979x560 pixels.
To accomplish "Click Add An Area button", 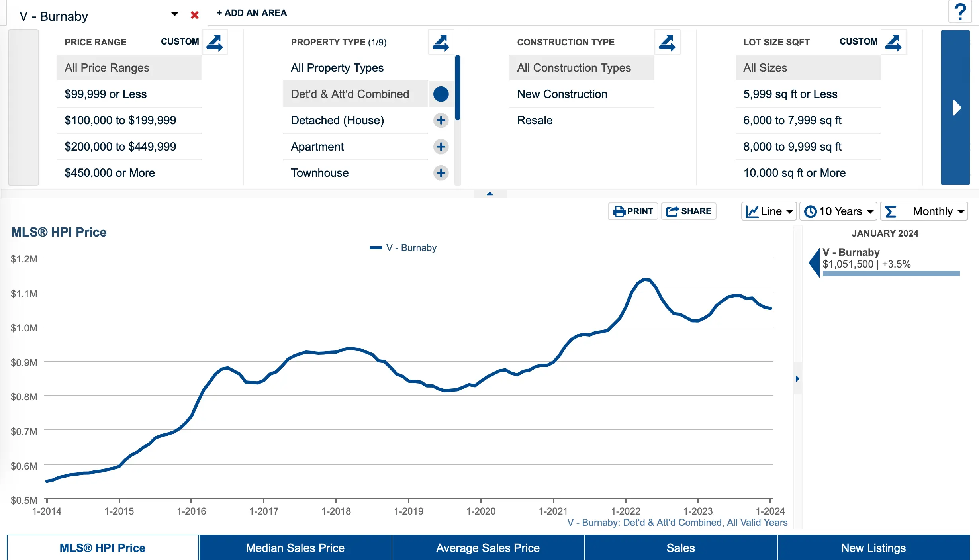I will coord(251,13).
